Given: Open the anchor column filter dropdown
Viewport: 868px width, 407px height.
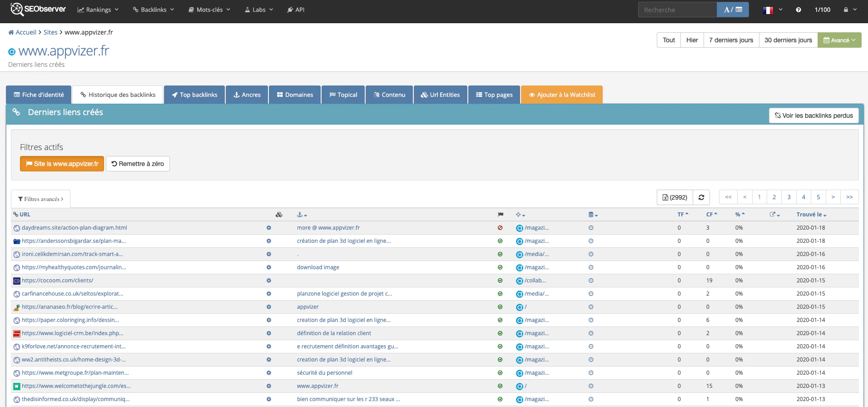Looking at the screenshot, I should 302,215.
